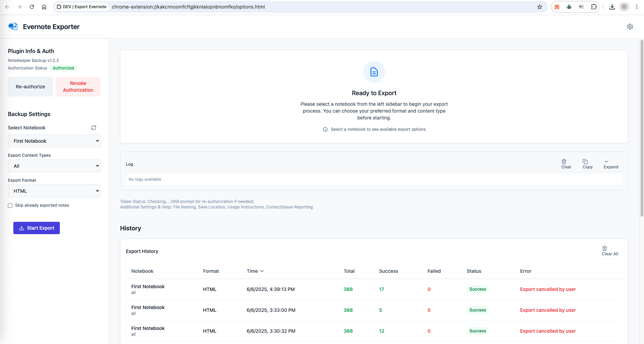Copy the log contents
Screen dimensions: 644x344
click(x=587, y=164)
